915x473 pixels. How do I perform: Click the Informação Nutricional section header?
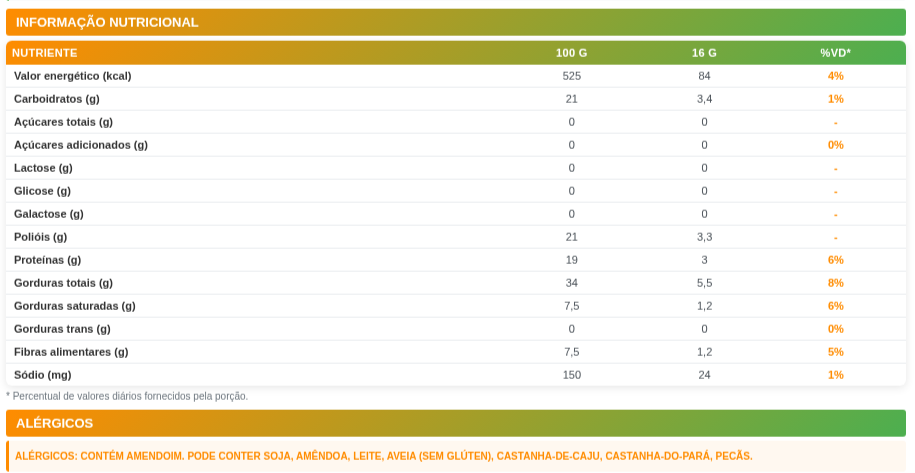(107, 22)
